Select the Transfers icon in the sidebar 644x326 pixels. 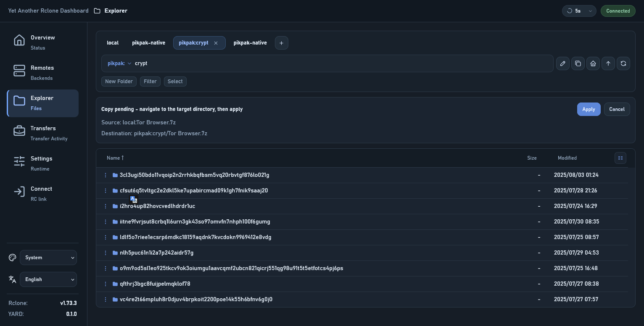point(19,131)
